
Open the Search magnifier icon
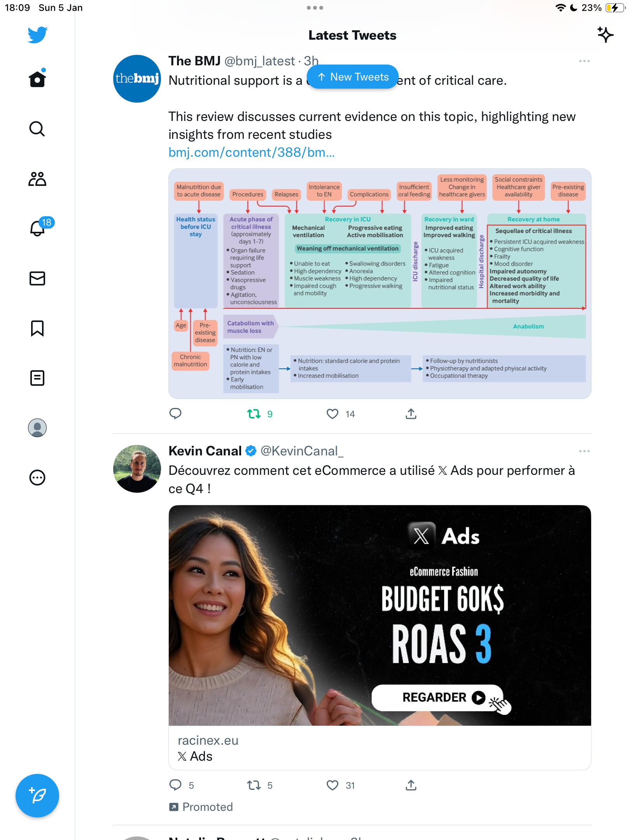tap(37, 129)
